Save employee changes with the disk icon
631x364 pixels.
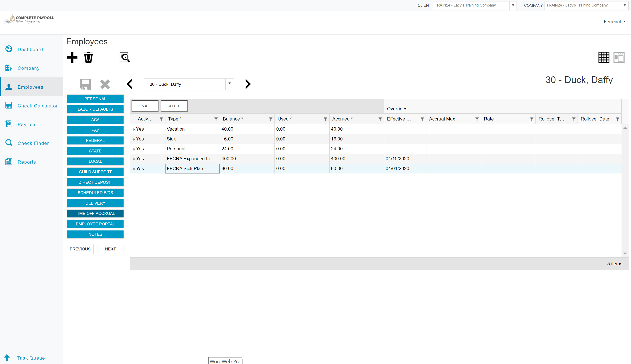click(85, 84)
